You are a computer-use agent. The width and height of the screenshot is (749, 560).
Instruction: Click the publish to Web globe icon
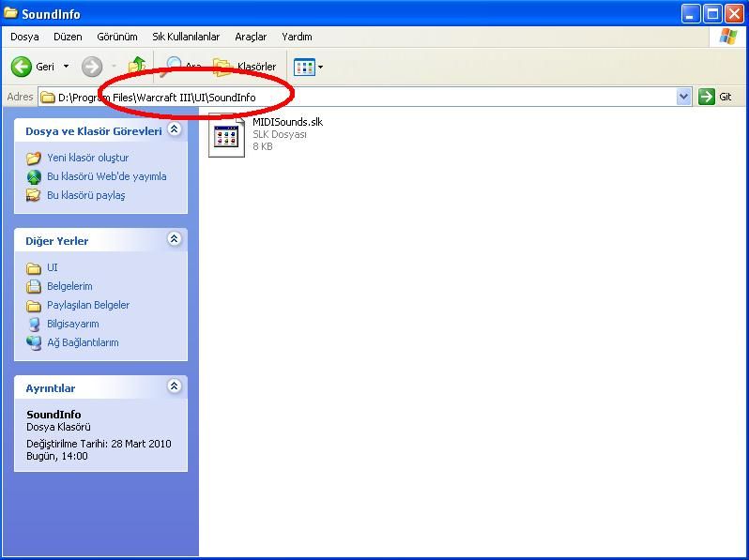tap(34, 176)
